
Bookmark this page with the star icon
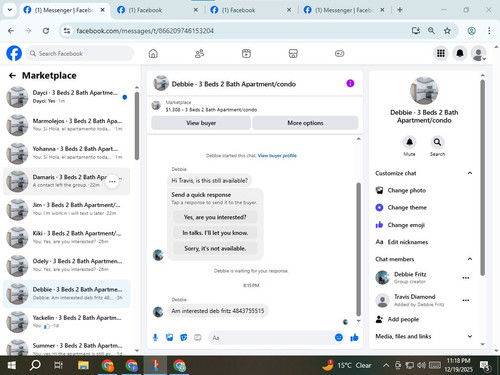point(447,31)
